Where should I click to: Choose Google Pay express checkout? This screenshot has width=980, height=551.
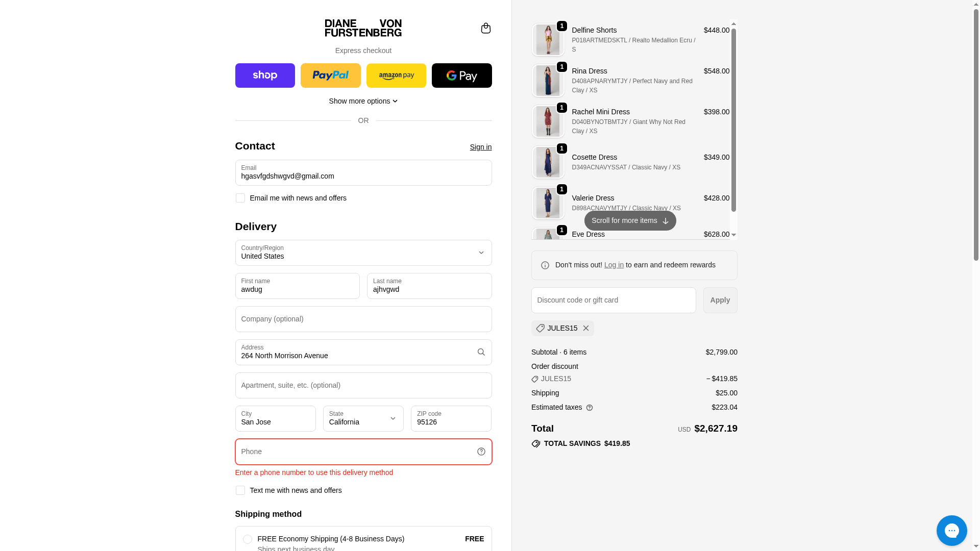[461, 76]
